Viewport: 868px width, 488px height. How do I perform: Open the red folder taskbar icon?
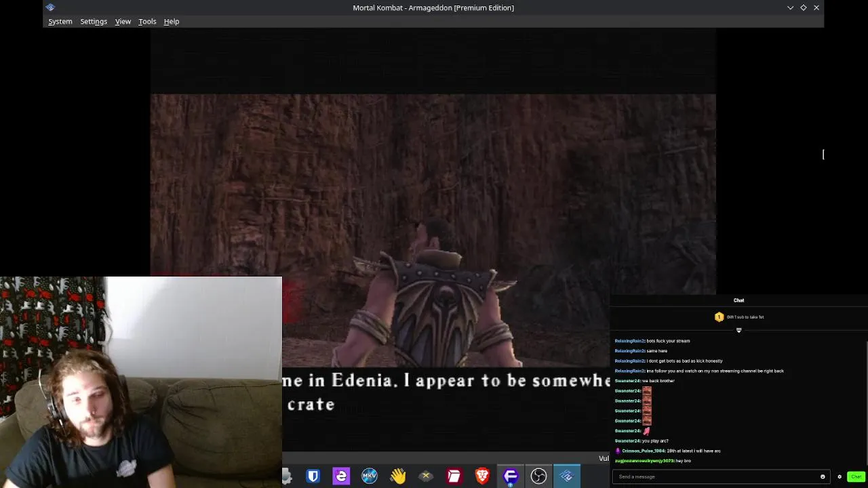tap(454, 476)
